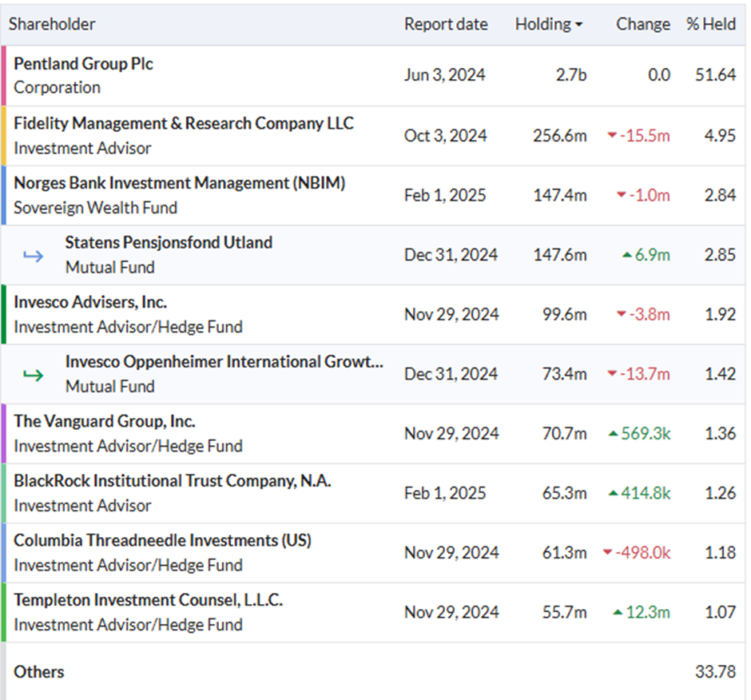This screenshot has width=751, height=700.
Task: Click the Oct 3, 2024 report date
Action: click(x=446, y=136)
